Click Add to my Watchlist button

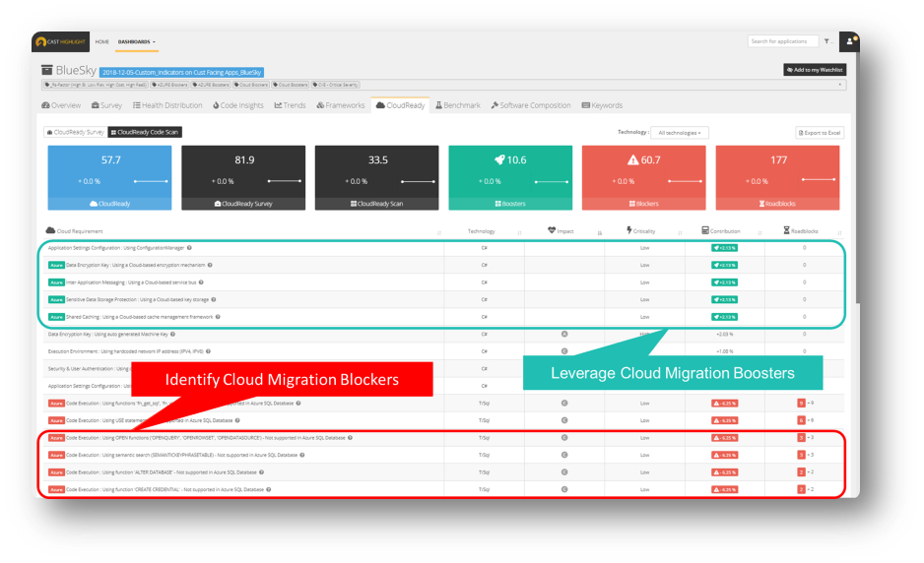click(x=814, y=70)
